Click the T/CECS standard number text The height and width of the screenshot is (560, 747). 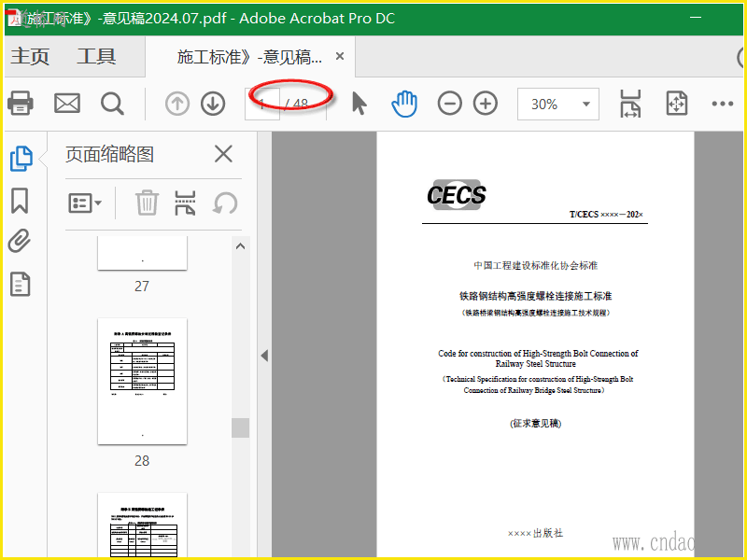point(606,215)
